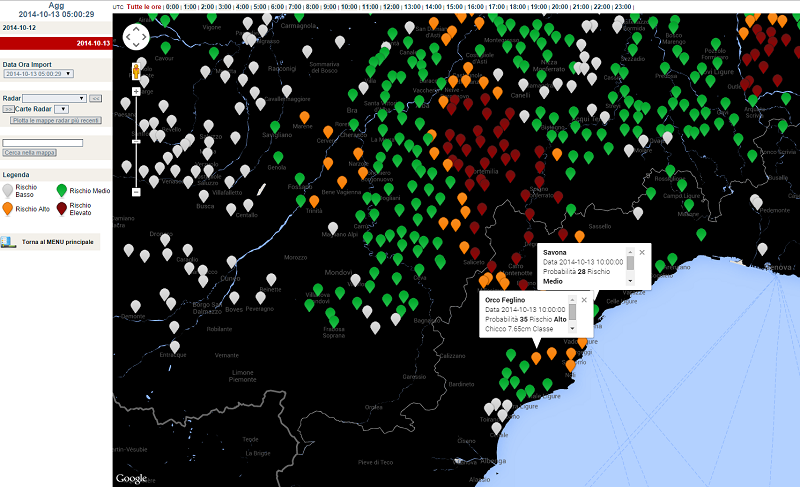Viewport: 800px width, 487px height.
Task: Click the map search text field
Action: click(43, 143)
